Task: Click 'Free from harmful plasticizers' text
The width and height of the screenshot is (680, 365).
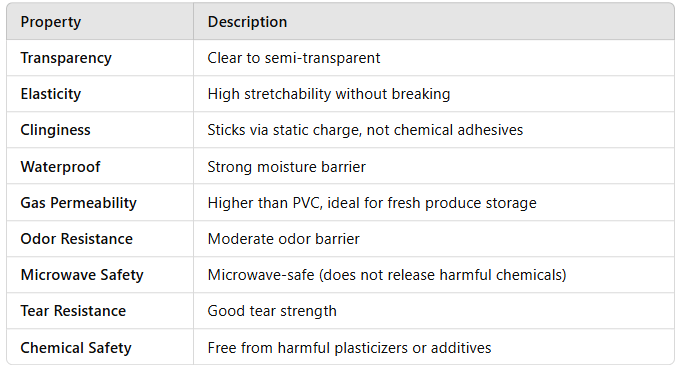Action: pyautogui.click(x=349, y=348)
